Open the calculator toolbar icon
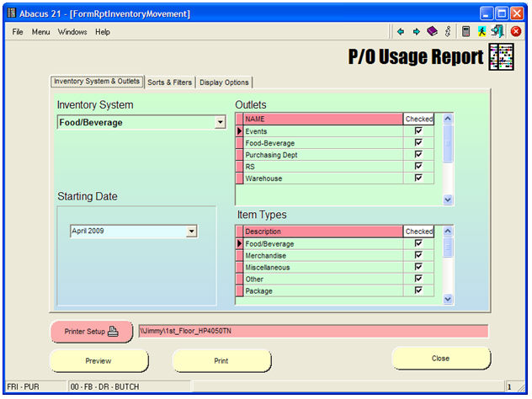Image resolution: width=532 pixels, height=399 pixels. pos(465,32)
